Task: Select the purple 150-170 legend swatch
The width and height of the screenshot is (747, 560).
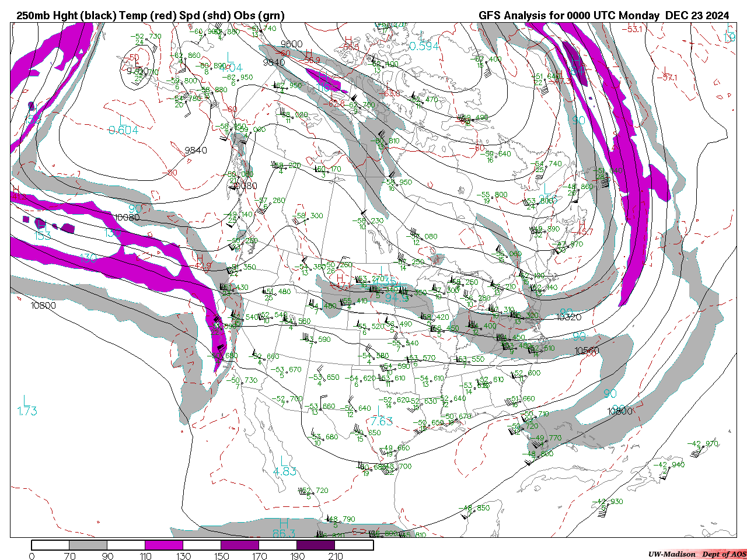Action: 240,545
